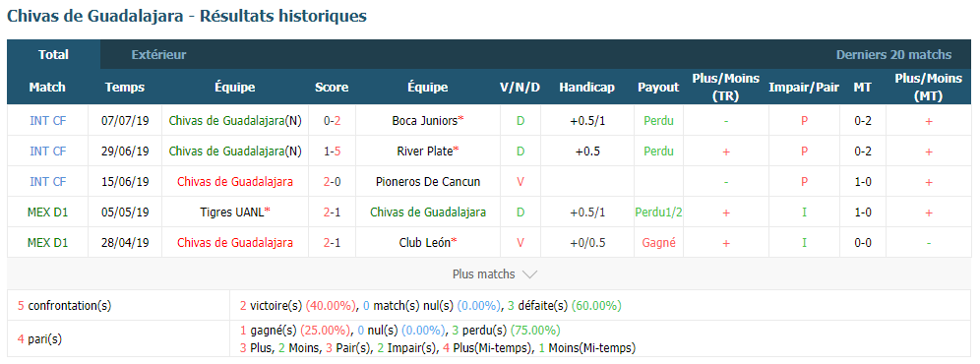Open Club León team link
The width and height of the screenshot is (980, 364).
click(427, 243)
